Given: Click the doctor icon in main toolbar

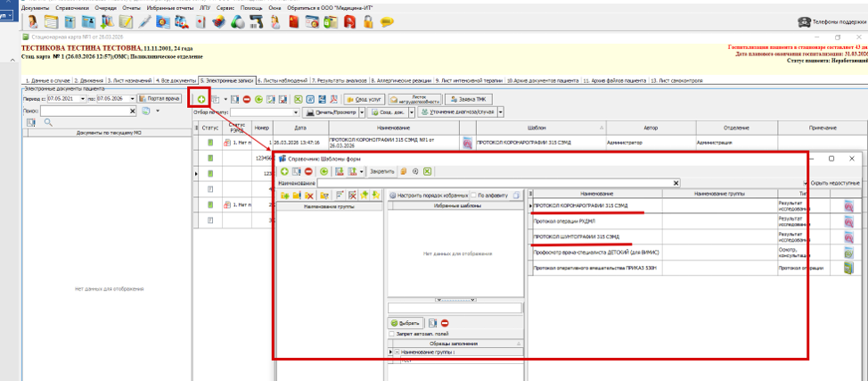Looking at the screenshot, I should tap(32, 21).
